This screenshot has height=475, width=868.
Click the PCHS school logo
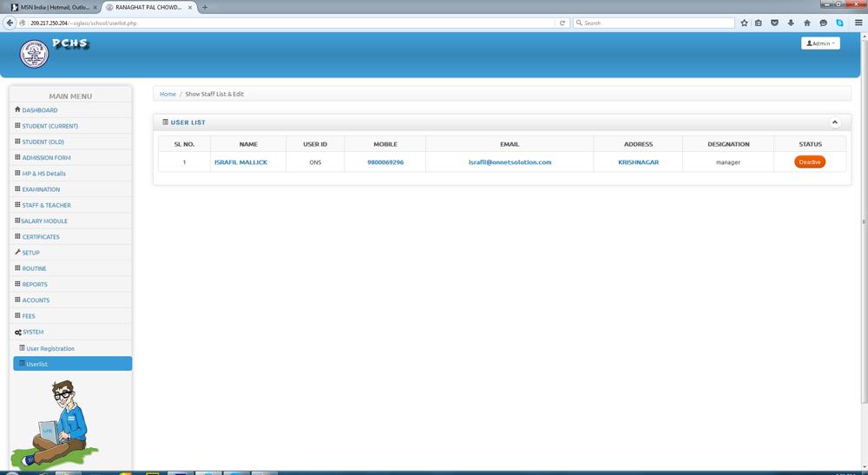pos(35,54)
